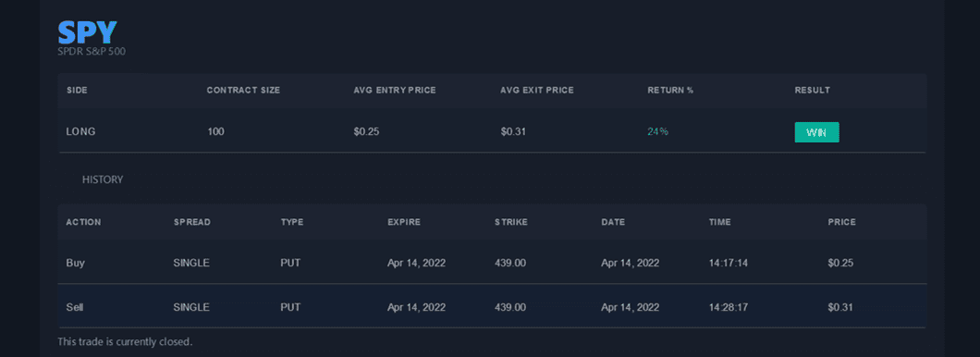Click the Sell row price $0.31
The width and height of the screenshot is (980, 357).
840,307
